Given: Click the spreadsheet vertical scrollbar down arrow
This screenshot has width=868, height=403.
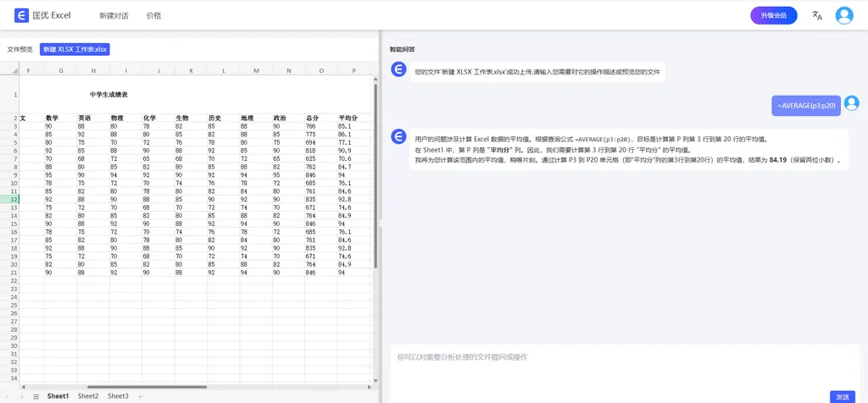Looking at the screenshot, I should click(x=376, y=380).
